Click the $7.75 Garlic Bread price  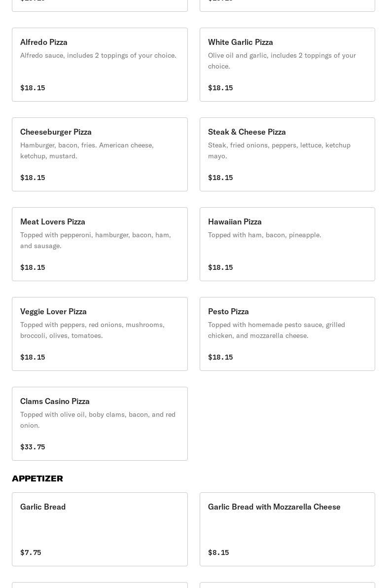pyautogui.click(x=31, y=552)
